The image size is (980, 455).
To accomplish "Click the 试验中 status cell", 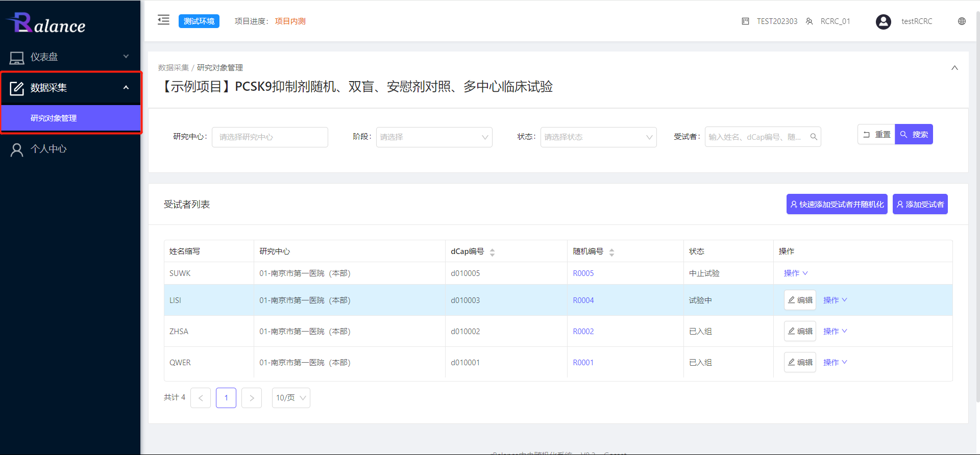I will pos(728,300).
